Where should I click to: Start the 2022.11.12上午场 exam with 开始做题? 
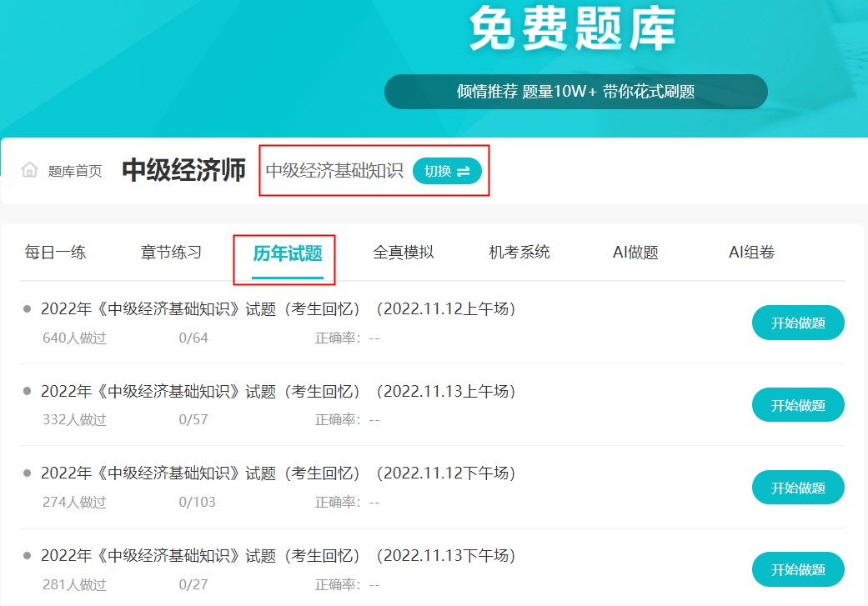798,323
